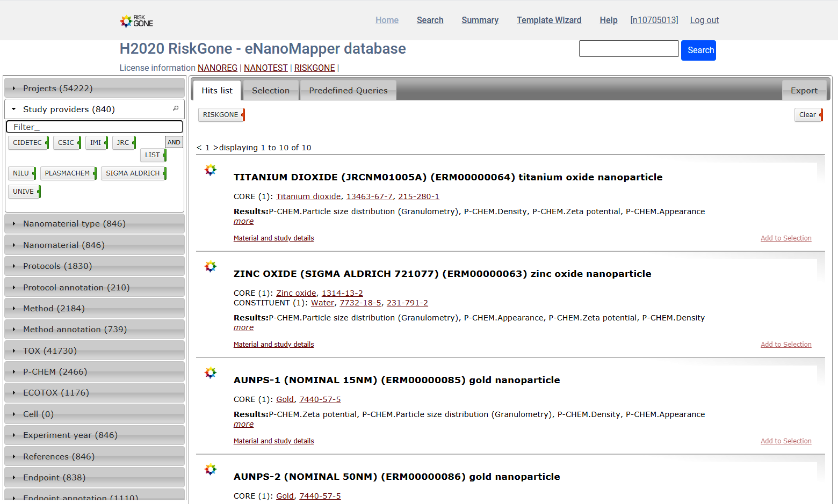Open Help in top navigation
The height and width of the screenshot is (504, 838).
click(x=609, y=20)
